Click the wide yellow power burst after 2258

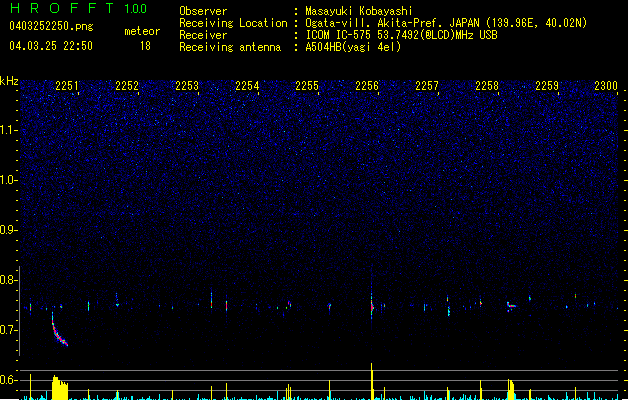click(511, 389)
